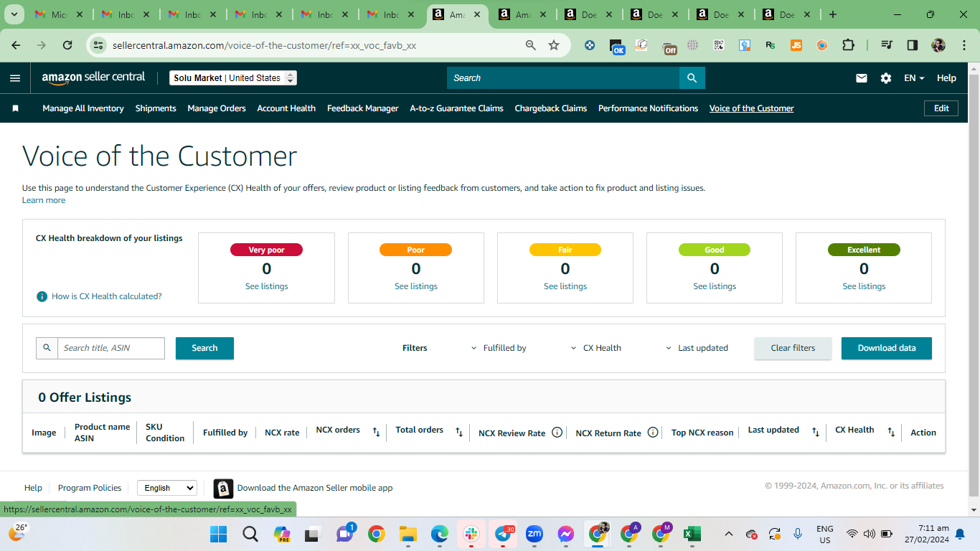The width and height of the screenshot is (980, 551).
Task: Open the Windows Start menu
Action: pos(218,534)
